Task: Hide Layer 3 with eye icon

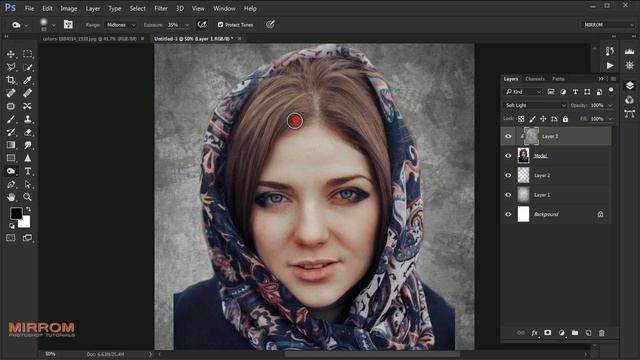Action: (508, 136)
